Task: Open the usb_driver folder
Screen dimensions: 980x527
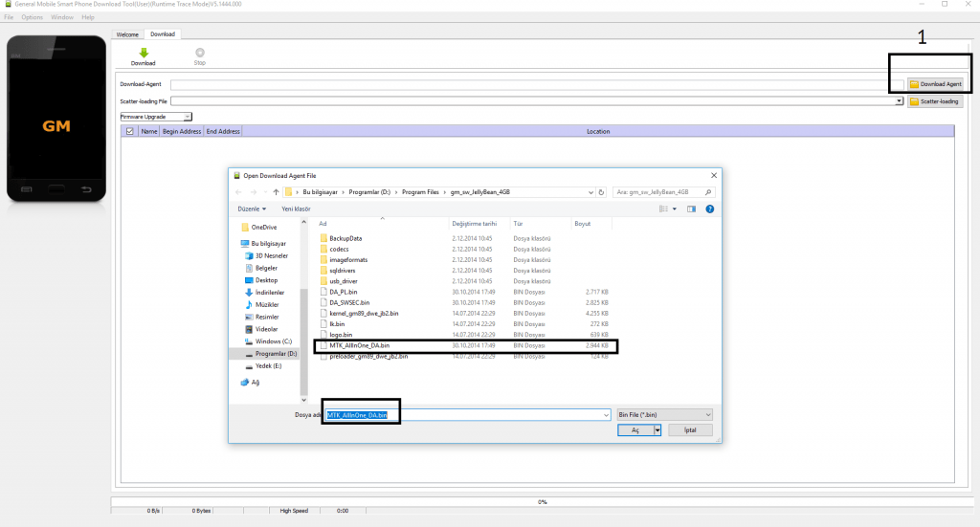Action: tap(344, 281)
